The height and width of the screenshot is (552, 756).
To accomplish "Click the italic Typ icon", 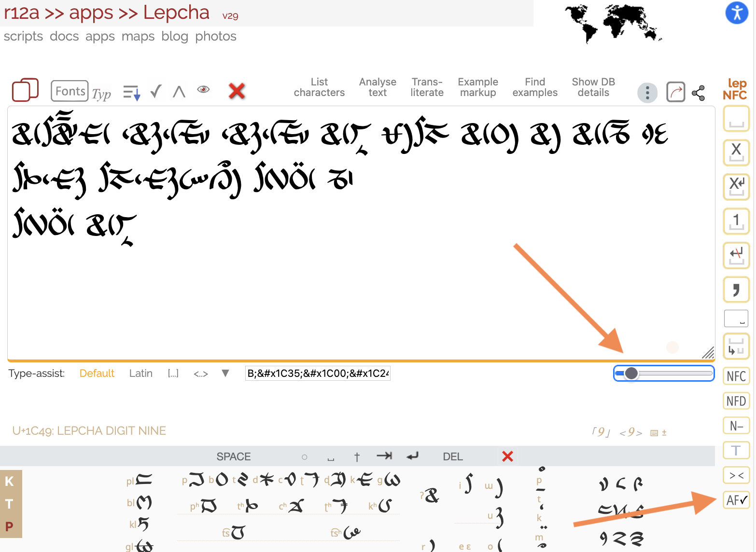I will [x=101, y=93].
